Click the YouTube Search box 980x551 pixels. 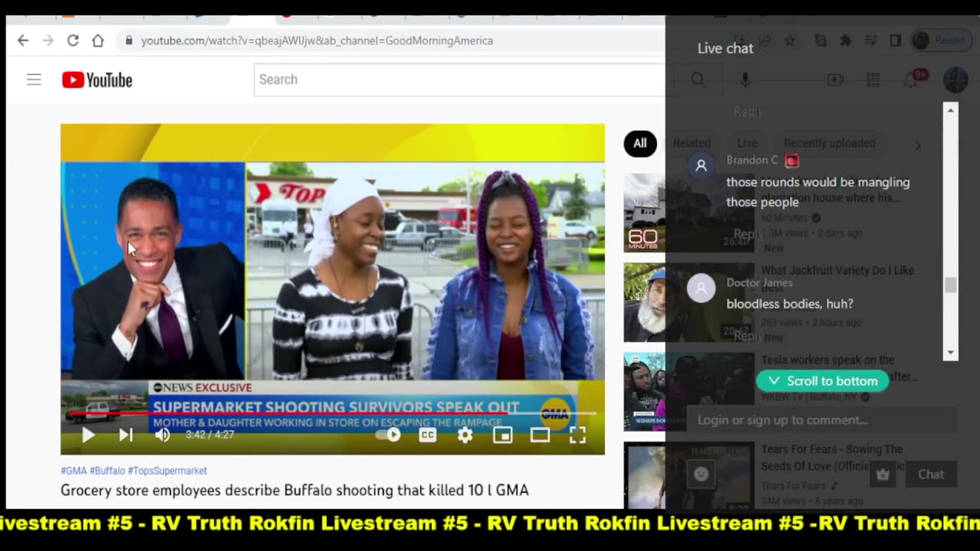coord(459,80)
